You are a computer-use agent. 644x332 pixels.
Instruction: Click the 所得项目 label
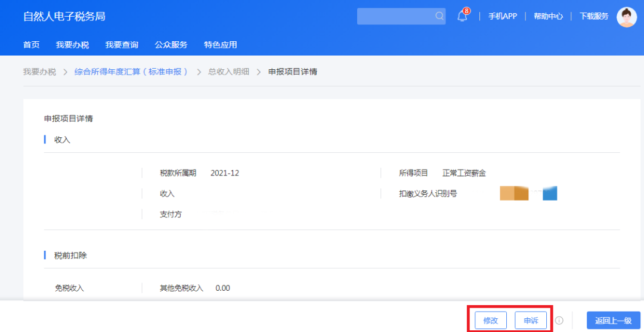414,173
